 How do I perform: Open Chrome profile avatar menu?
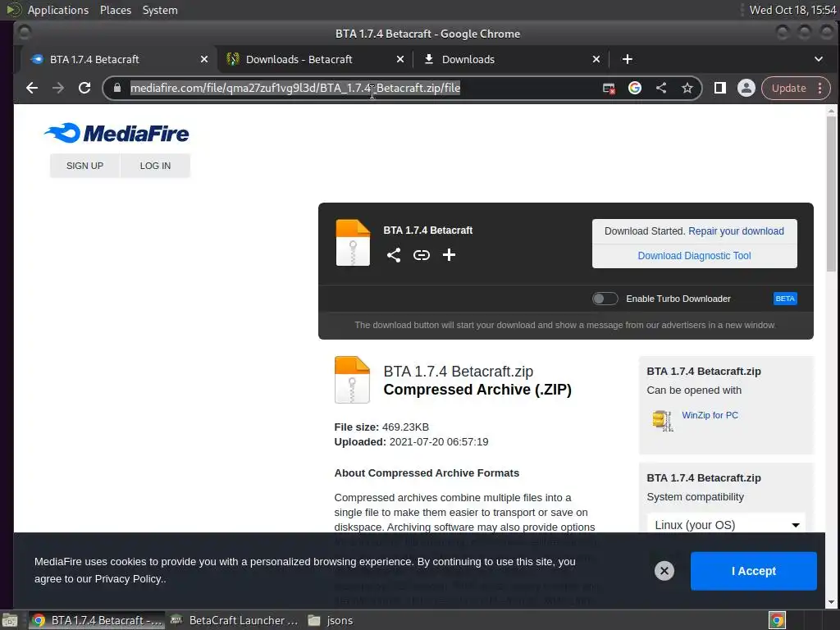pos(746,88)
